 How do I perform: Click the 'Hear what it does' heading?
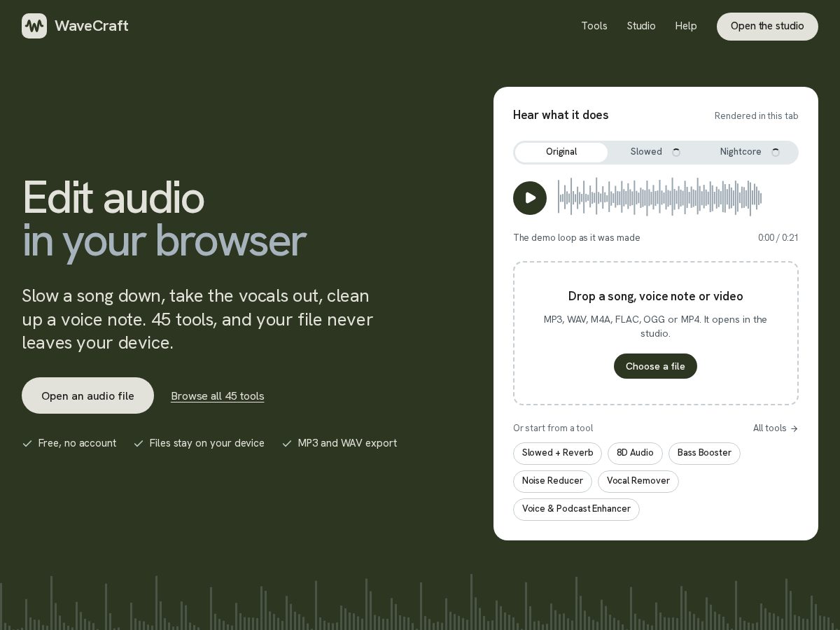pyautogui.click(x=561, y=115)
